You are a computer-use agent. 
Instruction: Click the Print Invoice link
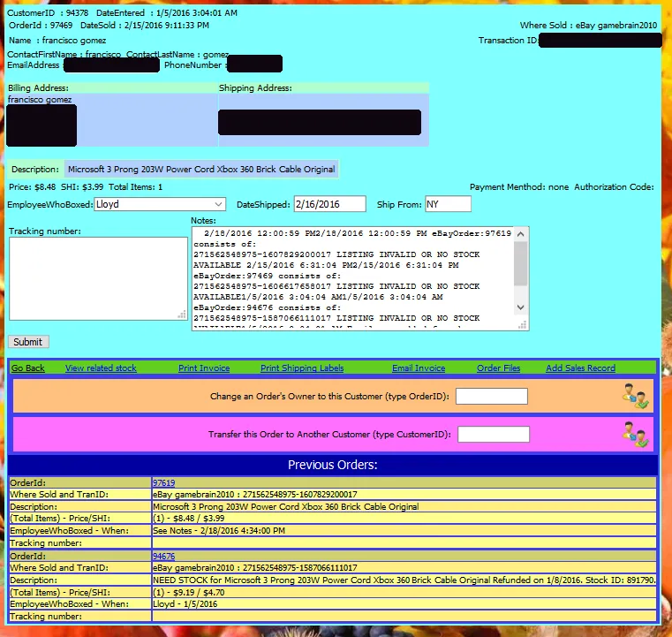(204, 368)
